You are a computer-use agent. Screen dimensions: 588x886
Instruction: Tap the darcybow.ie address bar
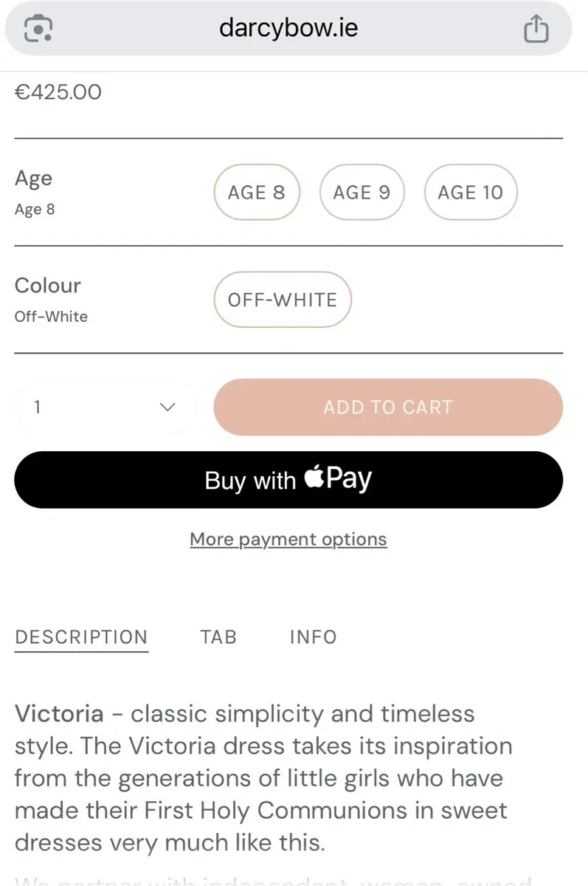(288, 28)
